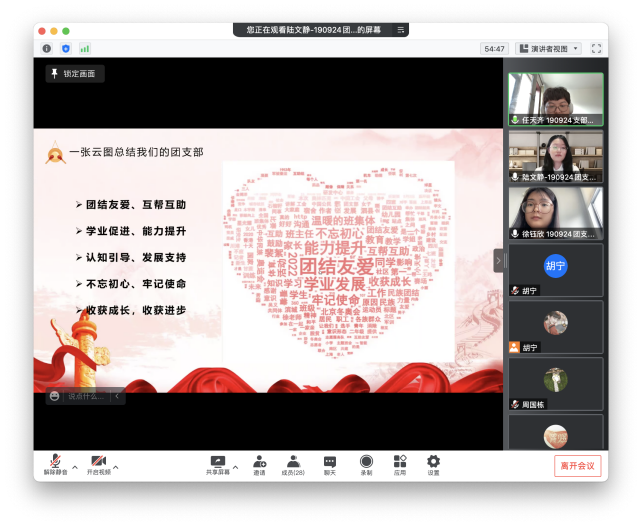Open the apps (应用) icon
This screenshot has height=526, width=642.
(x=400, y=463)
